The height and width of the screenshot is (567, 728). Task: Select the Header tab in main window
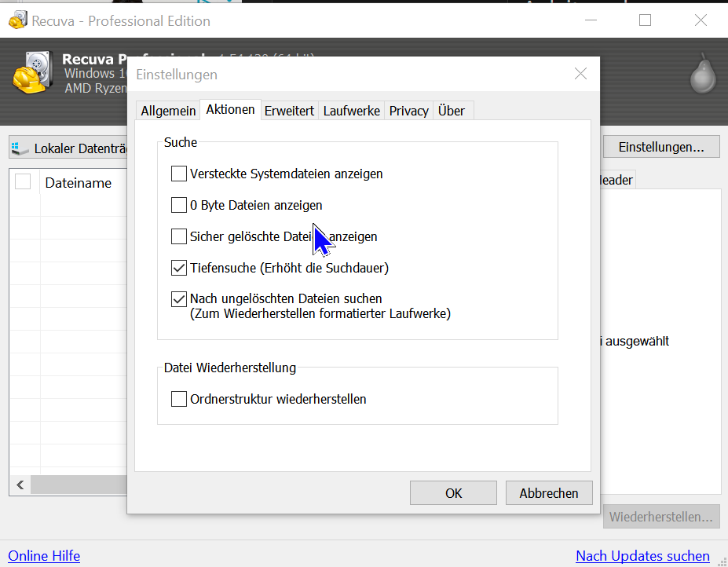point(616,180)
